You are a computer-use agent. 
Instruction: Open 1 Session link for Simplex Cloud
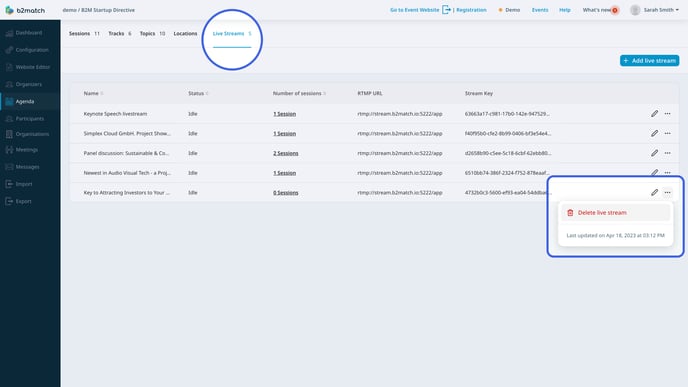click(x=284, y=133)
